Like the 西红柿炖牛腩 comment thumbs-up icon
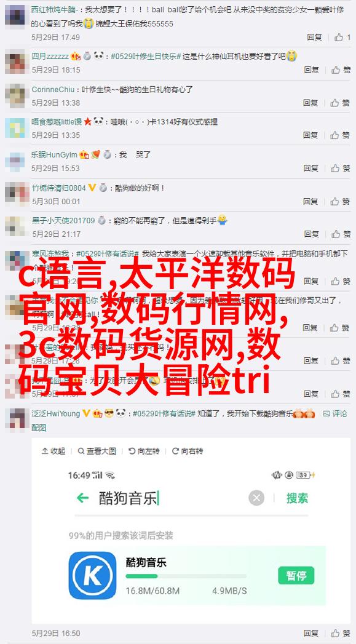Screen dimensions: 356x644 coord(338,38)
